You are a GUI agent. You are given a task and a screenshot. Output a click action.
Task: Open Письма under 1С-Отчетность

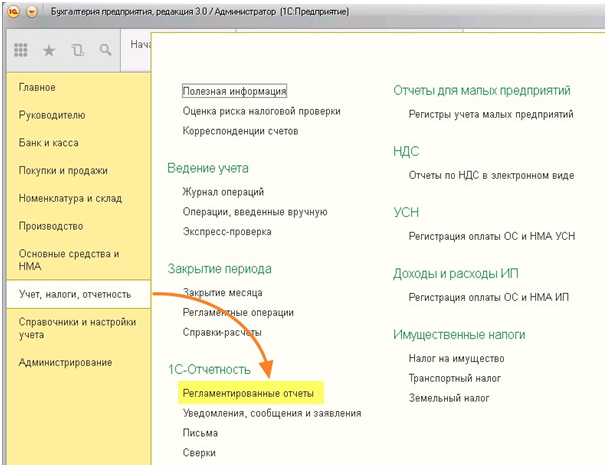200,433
